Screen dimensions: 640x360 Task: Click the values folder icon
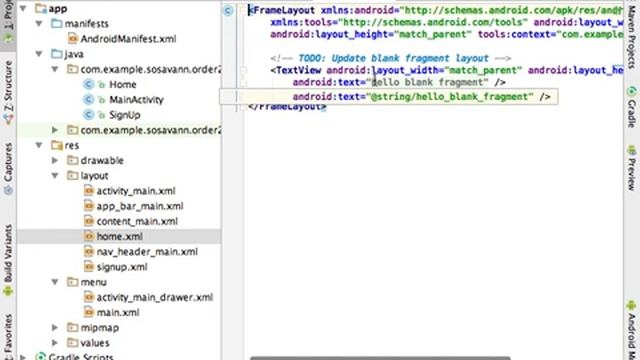tap(72, 342)
